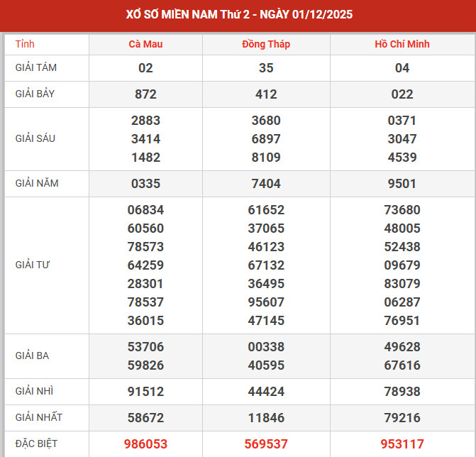Click the Xổ Số Miền Nam title header
Image resolution: width=476 pixels, height=457 pixels.
pos(238,14)
